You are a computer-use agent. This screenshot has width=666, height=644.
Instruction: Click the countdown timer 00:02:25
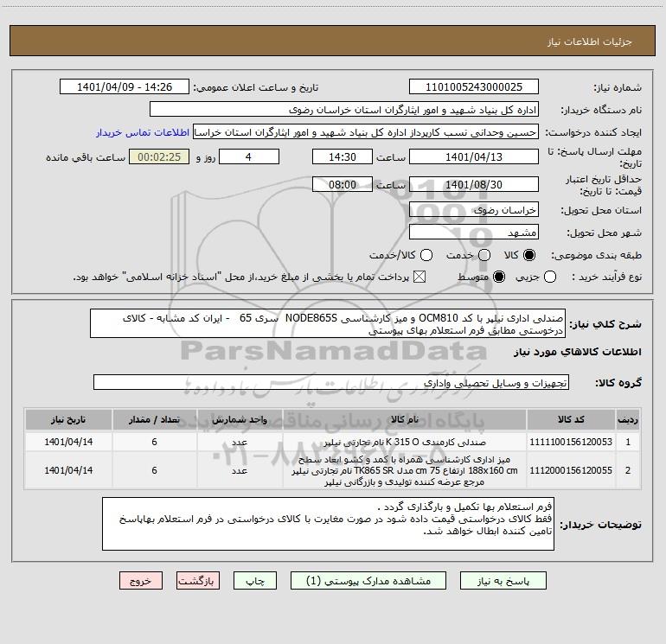click(x=159, y=156)
